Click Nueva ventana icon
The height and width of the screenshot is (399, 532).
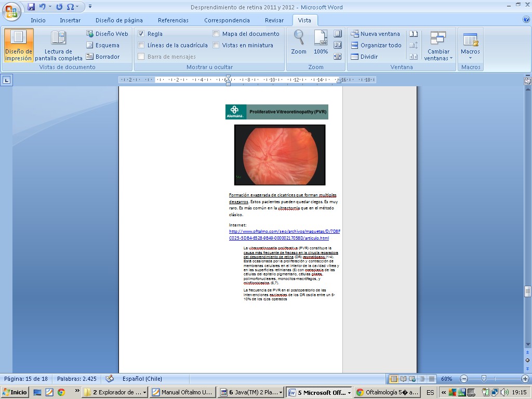(x=355, y=34)
